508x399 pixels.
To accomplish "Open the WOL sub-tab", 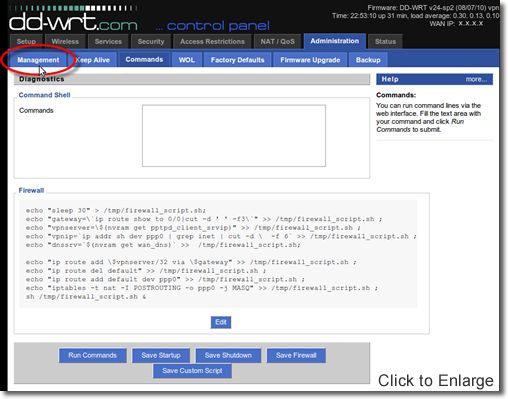I will click(x=187, y=60).
